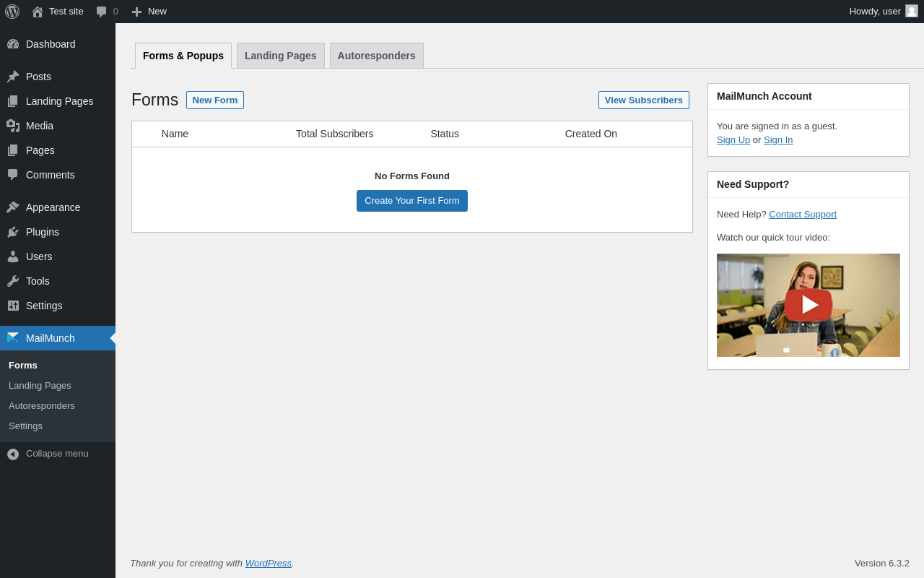Image resolution: width=924 pixels, height=578 pixels.
Task: Click the plus icon beside New
Action: [x=136, y=12]
